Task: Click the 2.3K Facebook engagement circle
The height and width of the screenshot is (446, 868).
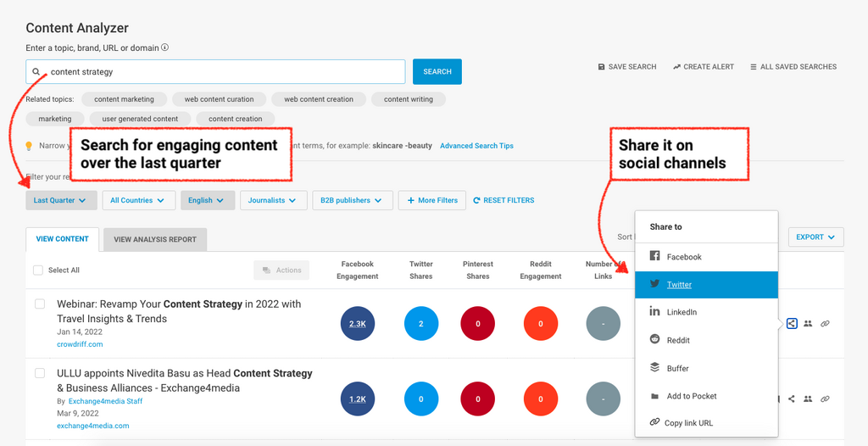Action: click(x=358, y=324)
